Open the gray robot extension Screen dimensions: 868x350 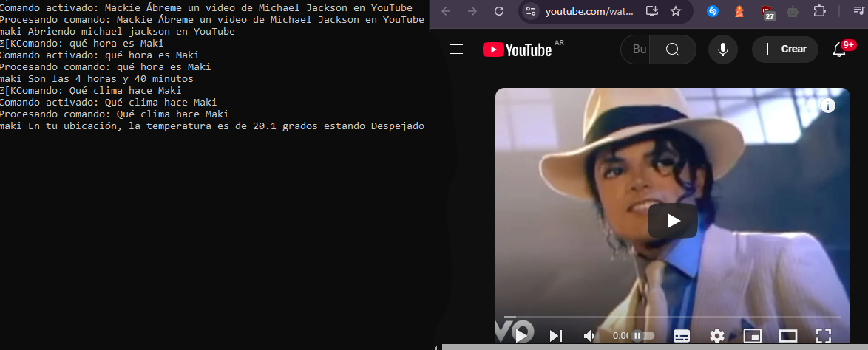[x=793, y=11]
